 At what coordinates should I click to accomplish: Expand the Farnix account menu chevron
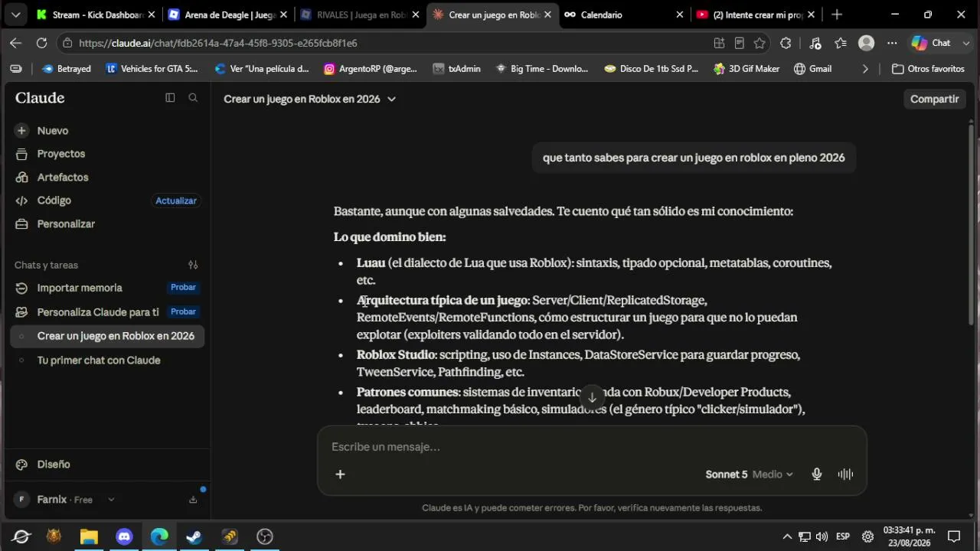pyautogui.click(x=111, y=500)
